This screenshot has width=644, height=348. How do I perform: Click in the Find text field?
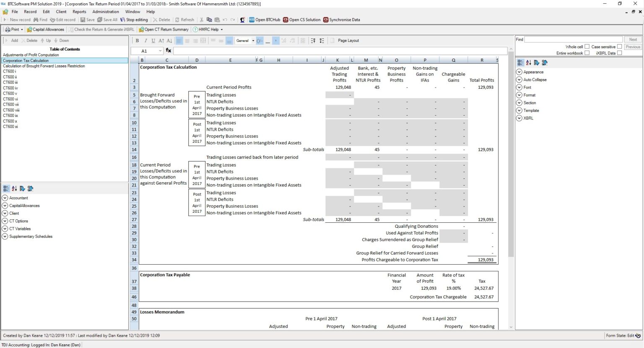pyautogui.click(x=573, y=39)
